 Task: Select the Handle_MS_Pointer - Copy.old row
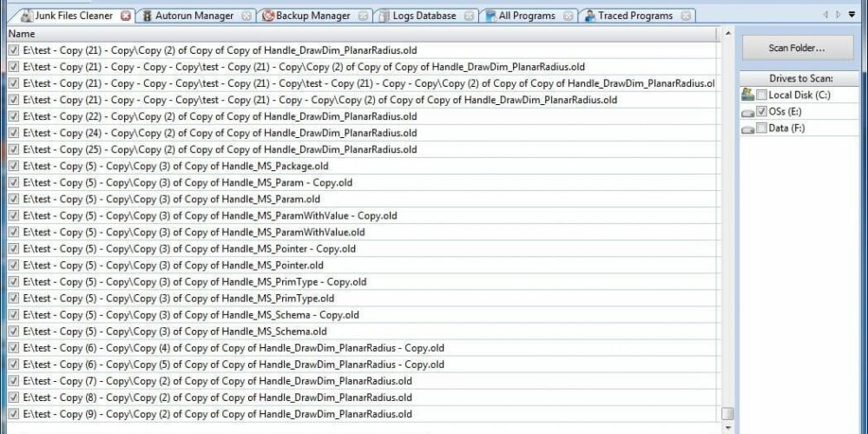click(363, 249)
